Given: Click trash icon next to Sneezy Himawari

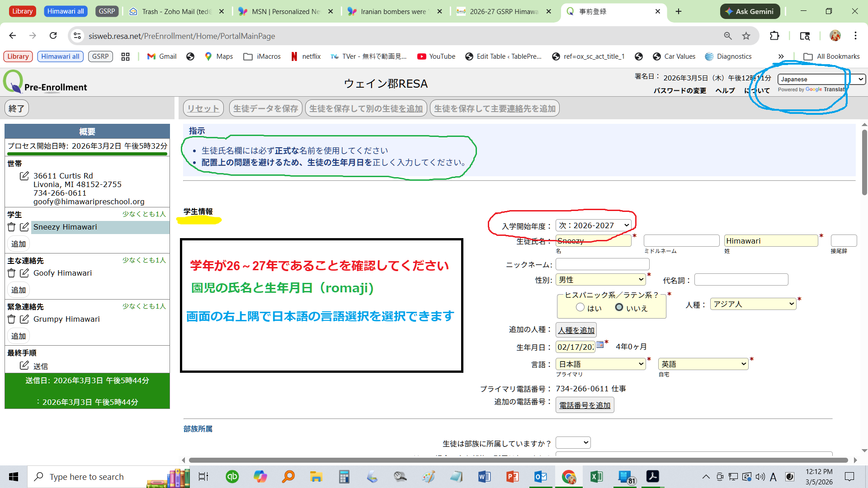Looking at the screenshot, I should tap(12, 227).
